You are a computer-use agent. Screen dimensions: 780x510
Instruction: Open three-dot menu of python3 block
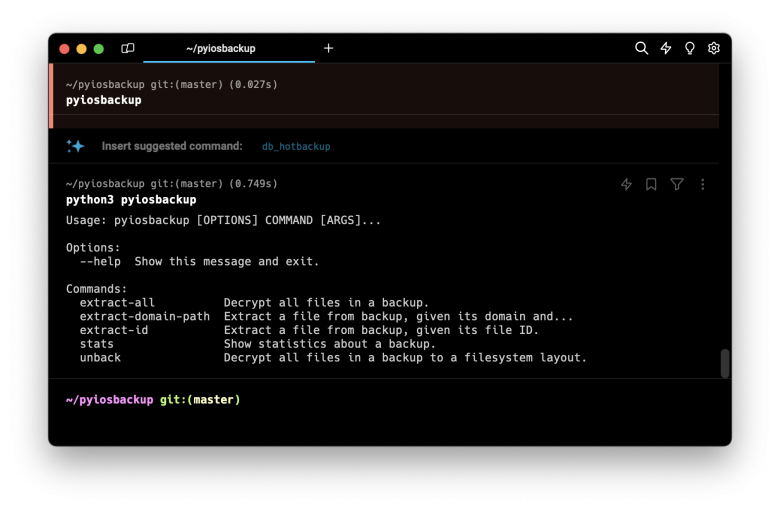702,185
